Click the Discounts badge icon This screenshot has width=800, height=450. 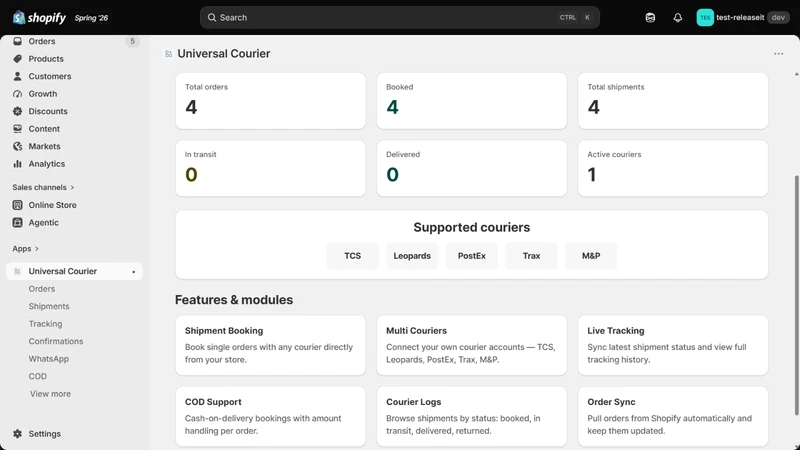pos(17,111)
